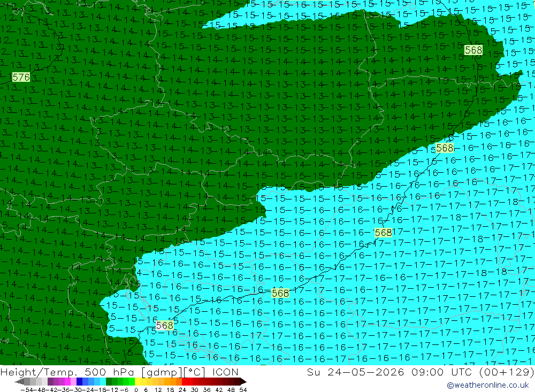Open the weatheronline.co.uk copyright link

click(x=487, y=385)
